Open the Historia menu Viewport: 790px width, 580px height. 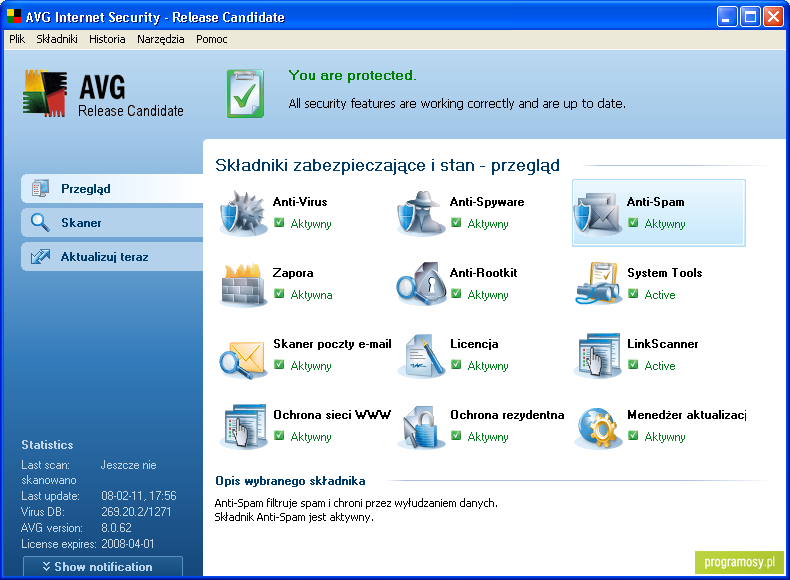(x=107, y=39)
